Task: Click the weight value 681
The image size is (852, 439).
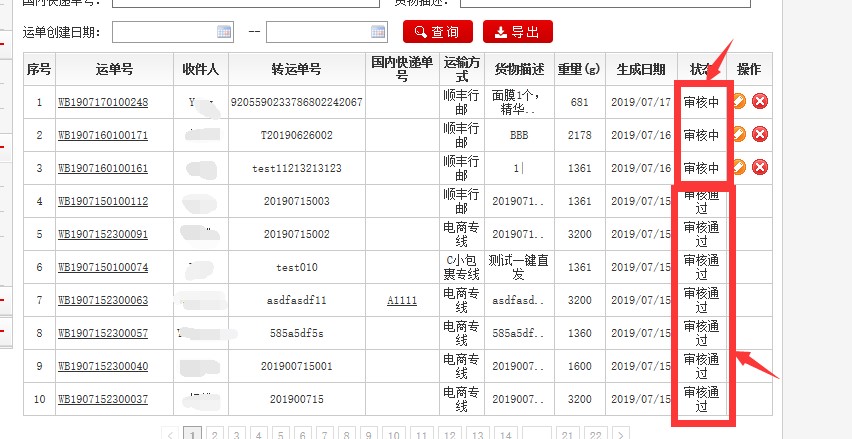Action: tap(579, 102)
